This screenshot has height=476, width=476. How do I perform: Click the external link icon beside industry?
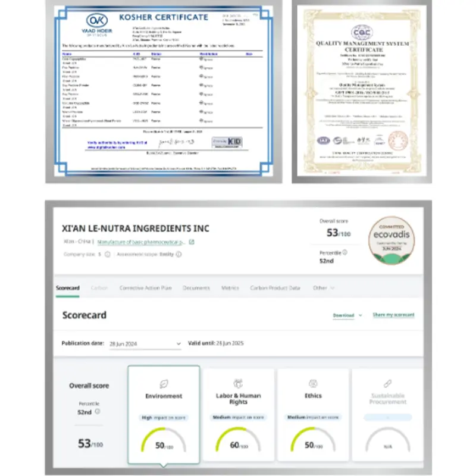(191, 242)
